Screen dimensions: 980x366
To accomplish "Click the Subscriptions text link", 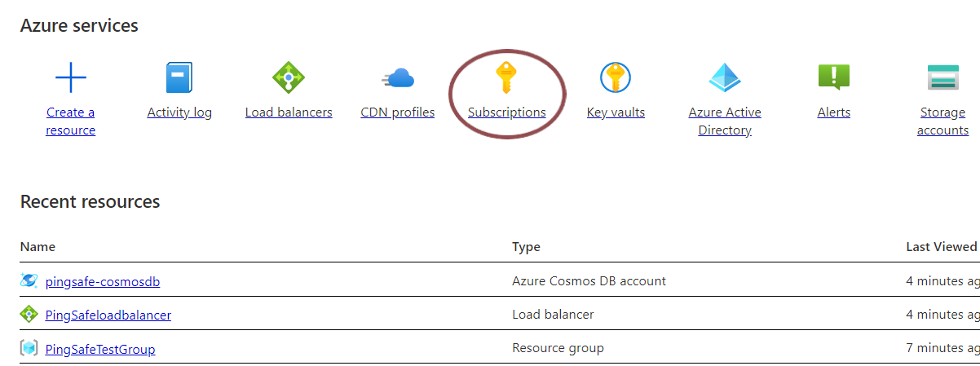I will (x=506, y=112).
